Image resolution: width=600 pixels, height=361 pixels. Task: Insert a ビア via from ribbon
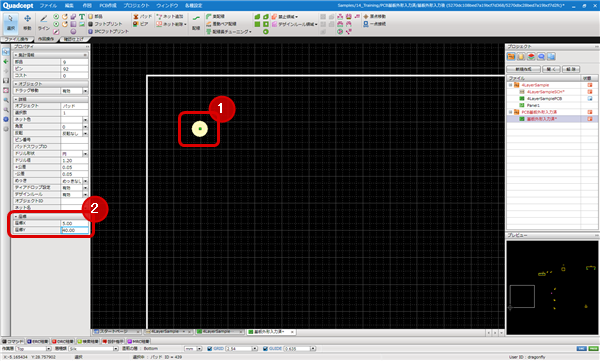[x=141, y=24]
